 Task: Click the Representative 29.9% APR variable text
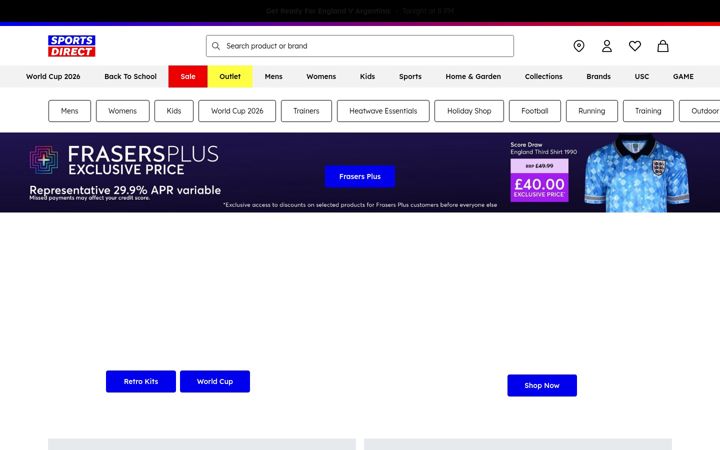tap(125, 190)
